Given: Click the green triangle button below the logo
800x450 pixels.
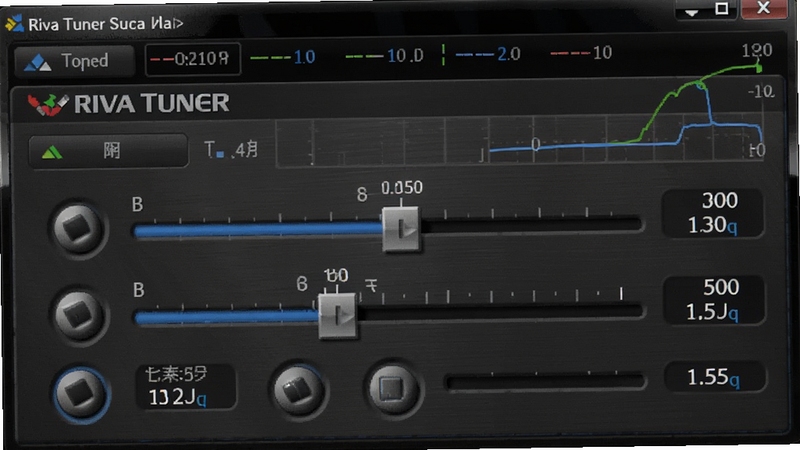Looking at the screenshot, I should [x=108, y=151].
